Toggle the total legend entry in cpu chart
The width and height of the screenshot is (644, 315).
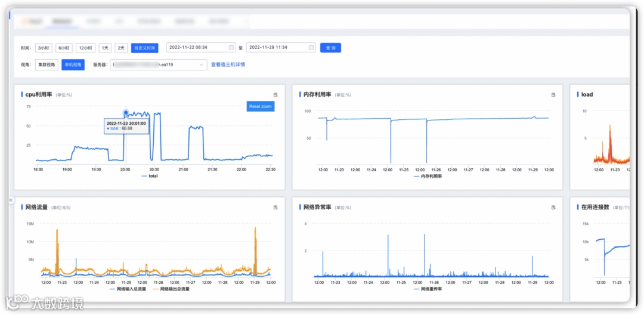[150, 176]
